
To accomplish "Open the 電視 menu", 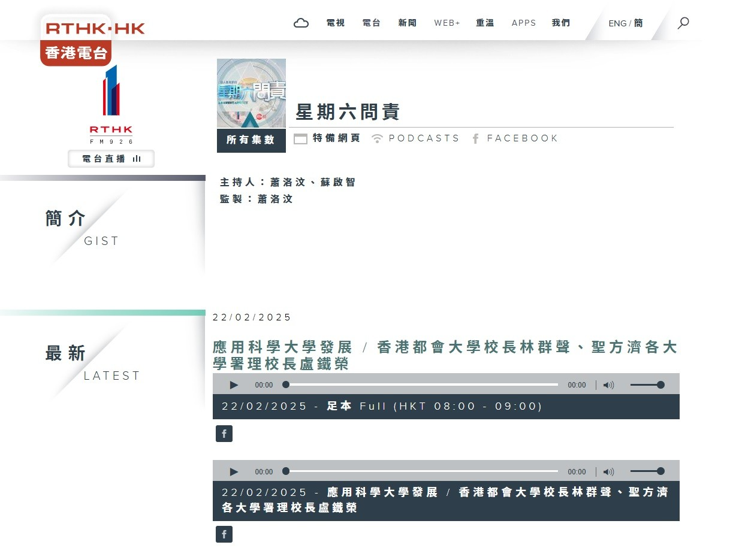I will (336, 23).
